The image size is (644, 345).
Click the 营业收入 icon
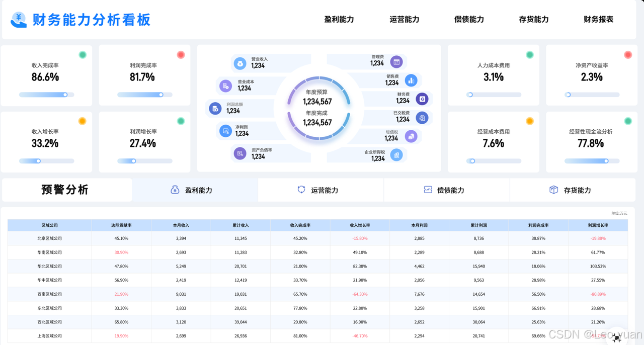coord(240,64)
